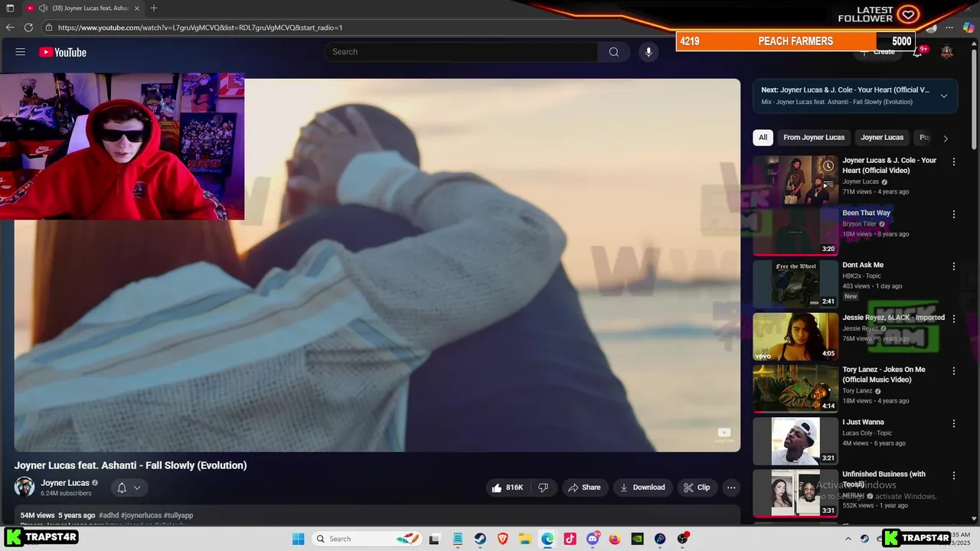Open notification preference dropdown for Joyner Lucas
The width and height of the screenshot is (980, 551).
click(x=129, y=487)
